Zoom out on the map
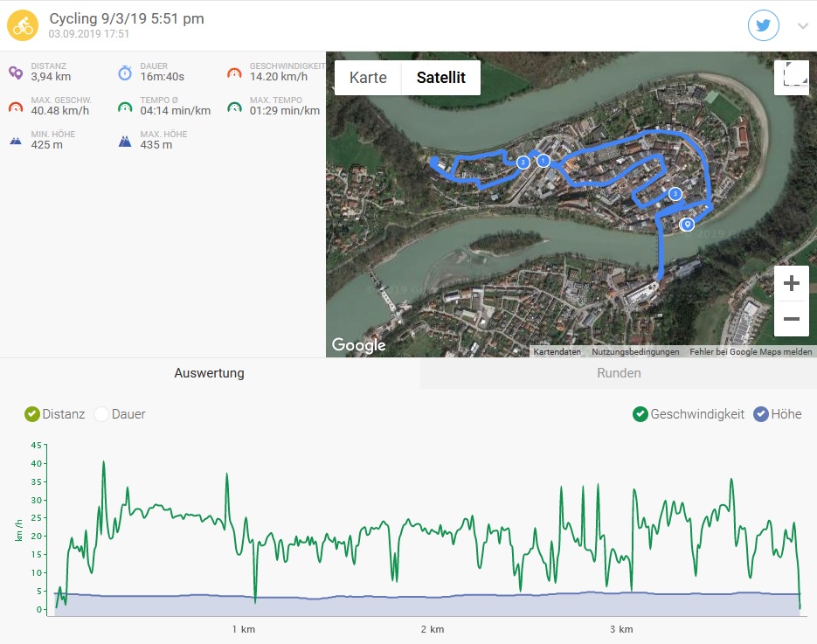The image size is (817, 644). (x=791, y=319)
